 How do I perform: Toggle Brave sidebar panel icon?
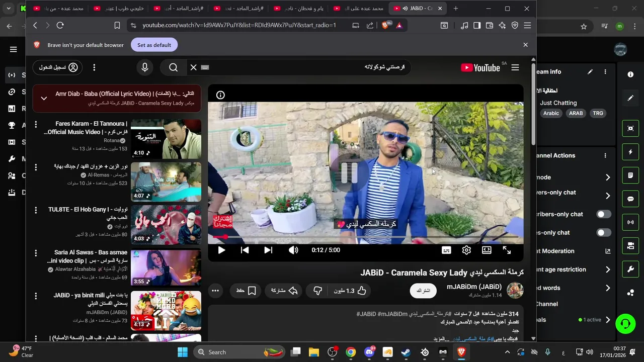coord(477,25)
